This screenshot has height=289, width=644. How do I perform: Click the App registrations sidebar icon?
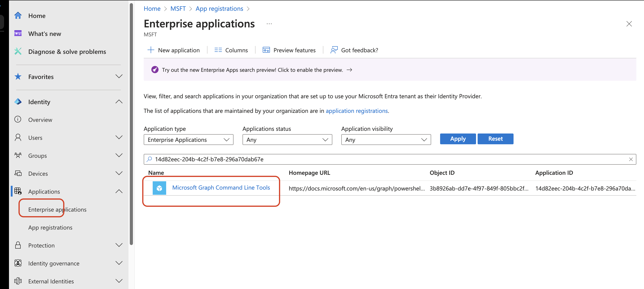point(50,227)
